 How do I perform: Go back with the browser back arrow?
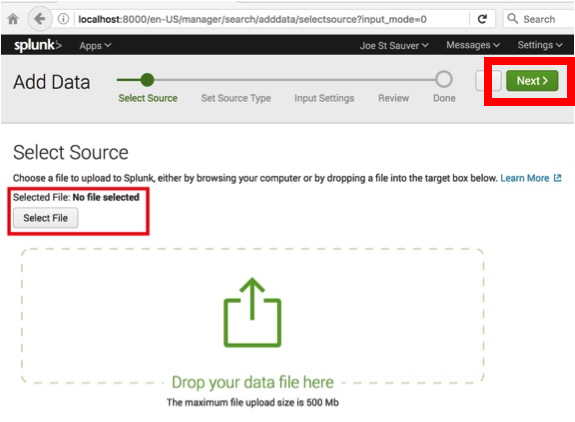39,19
